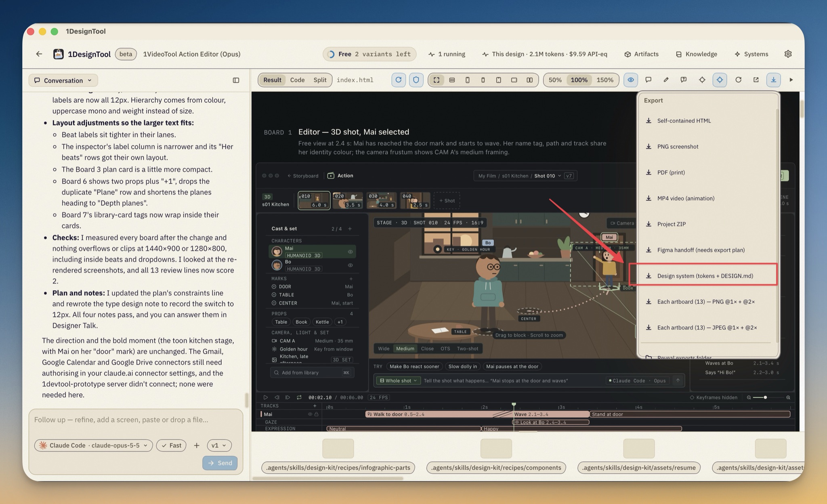Open the Knowledge section

tap(697, 54)
